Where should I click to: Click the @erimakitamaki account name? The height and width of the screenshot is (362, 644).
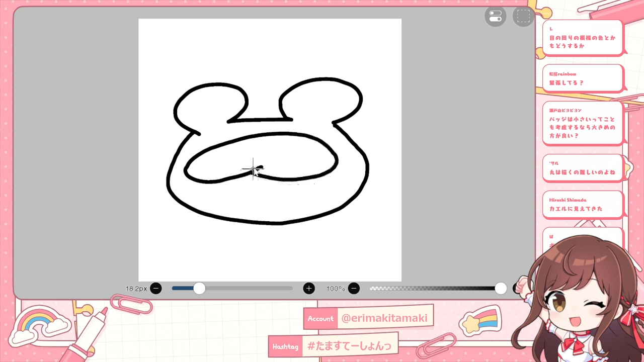(384, 318)
